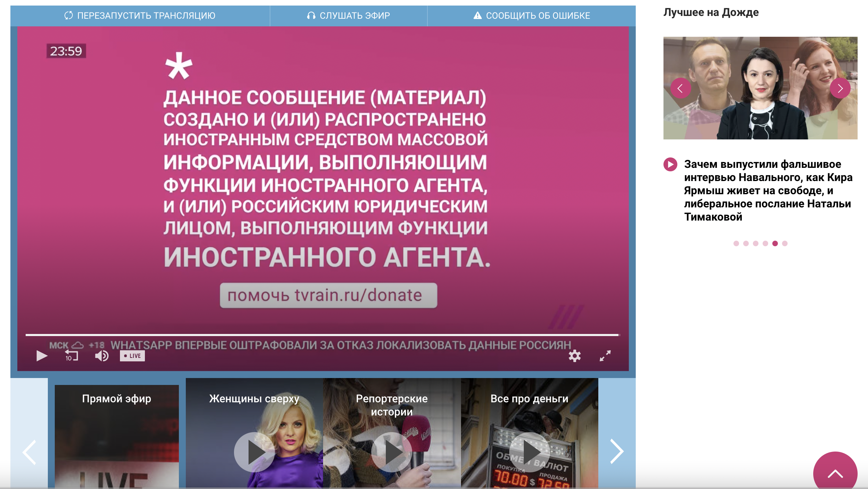Play Все про деньги program video
Image resolution: width=868 pixels, height=489 pixels.
(x=529, y=452)
